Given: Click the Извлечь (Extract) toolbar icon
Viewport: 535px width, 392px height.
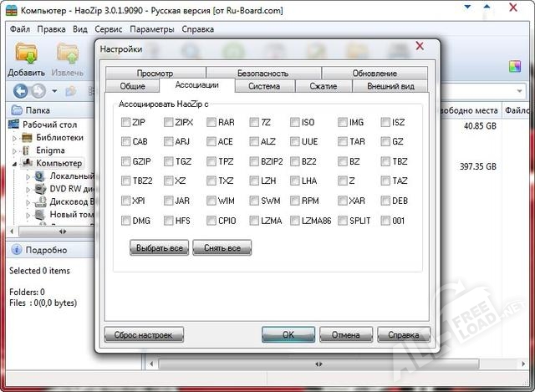Looking at the screenshot, I should pyautogui.click(x=68, y=53).
